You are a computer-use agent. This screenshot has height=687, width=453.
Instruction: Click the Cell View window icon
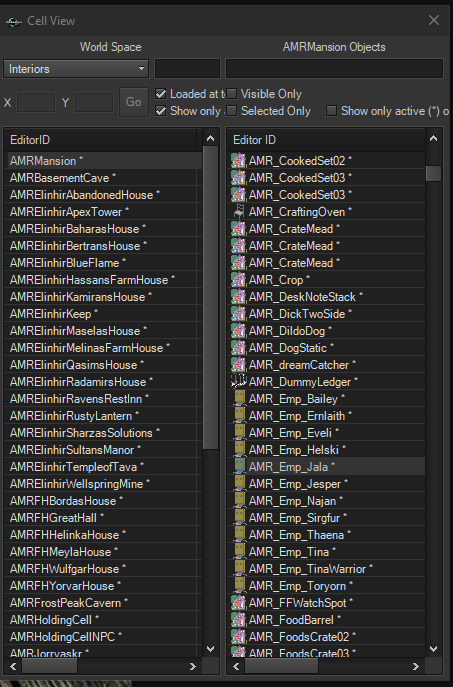[x=14, y=21]
